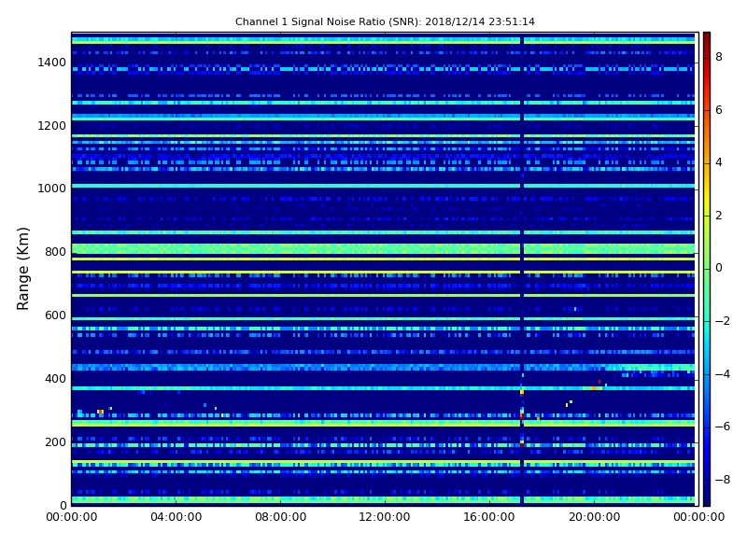Click the 400 range tick label
Screen dimensions: 747x560
55,379
